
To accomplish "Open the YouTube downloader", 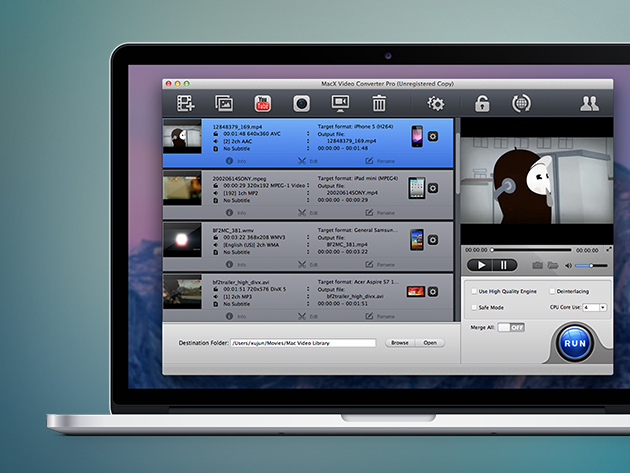I will click(x=262, y=102).
